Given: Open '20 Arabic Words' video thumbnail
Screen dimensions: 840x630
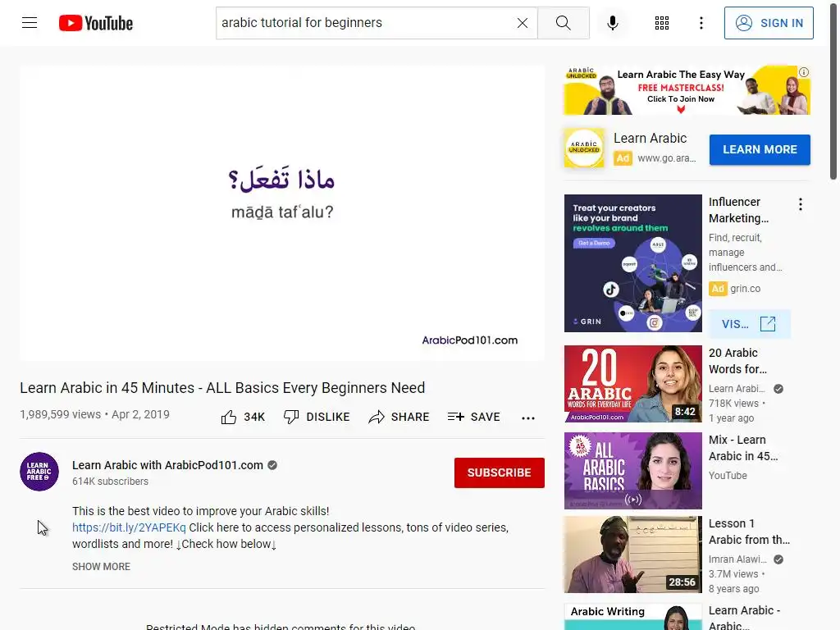Looking at the screenshot, I should tap(632, 384).
